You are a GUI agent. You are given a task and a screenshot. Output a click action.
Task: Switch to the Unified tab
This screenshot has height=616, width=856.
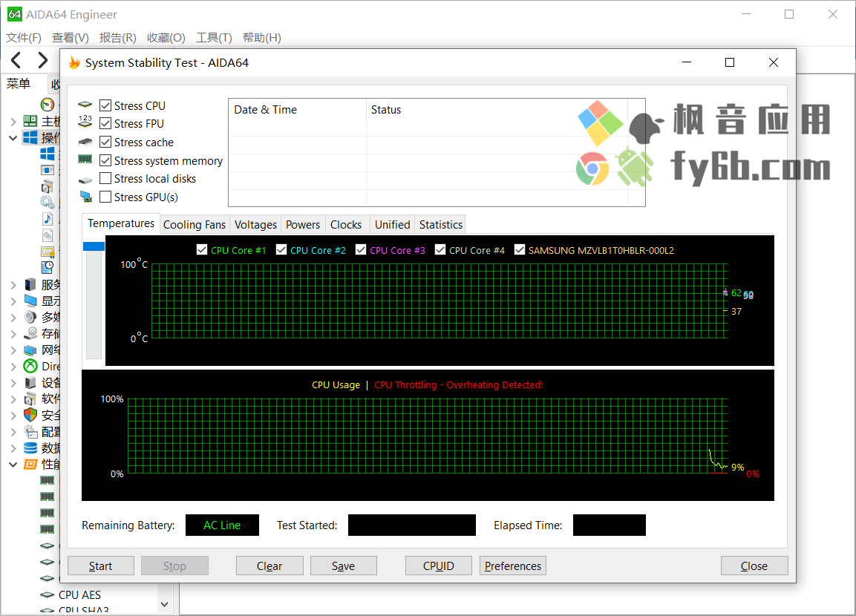(393, 225)
